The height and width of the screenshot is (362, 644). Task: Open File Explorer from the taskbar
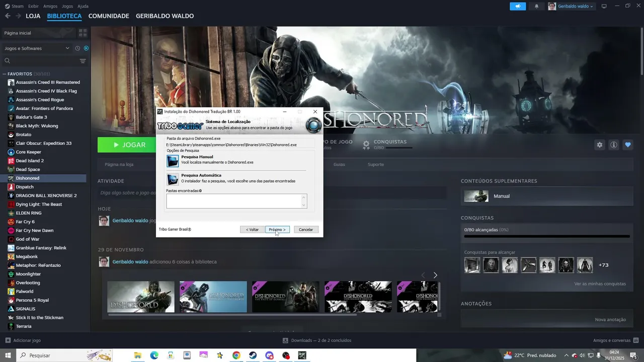click(x=137, y=355)
